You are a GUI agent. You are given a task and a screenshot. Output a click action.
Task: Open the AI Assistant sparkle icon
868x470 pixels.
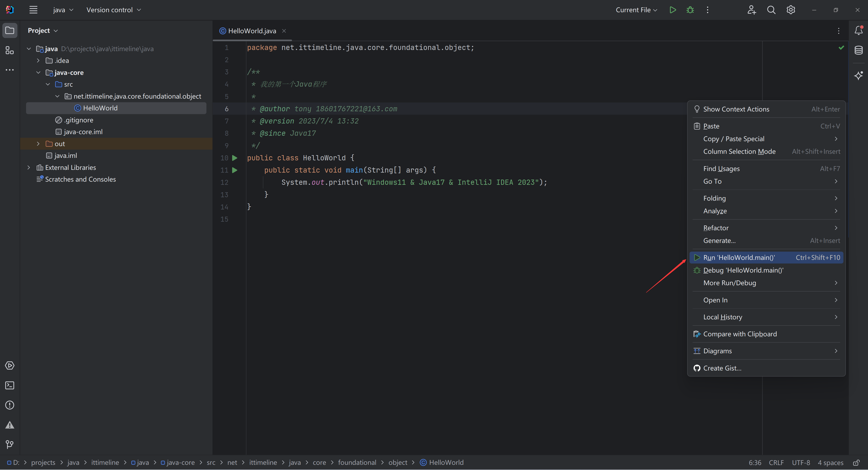point(859,75)
